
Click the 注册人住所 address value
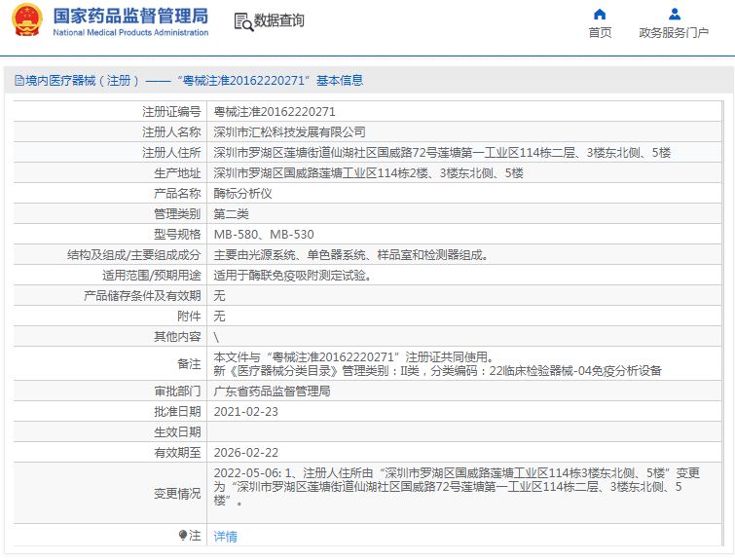click(442, 153)
